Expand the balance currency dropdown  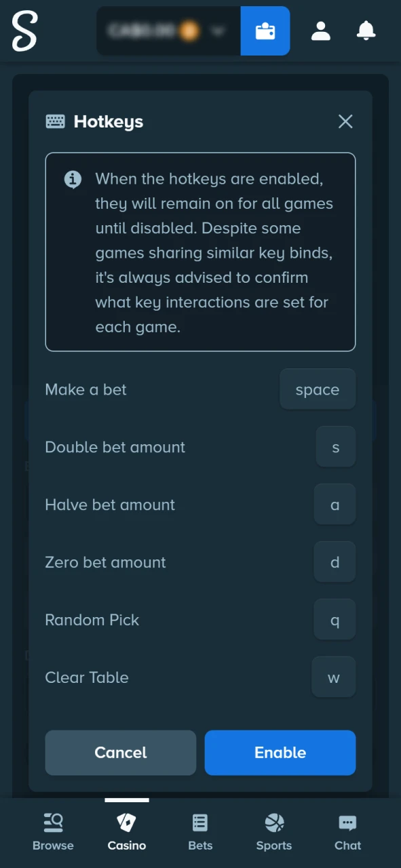click(x=217, y=31)
